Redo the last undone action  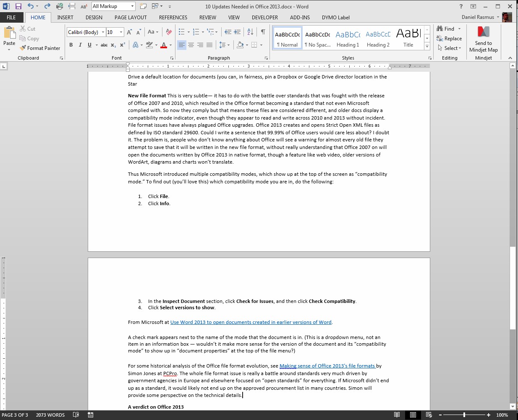coord(47,6)
